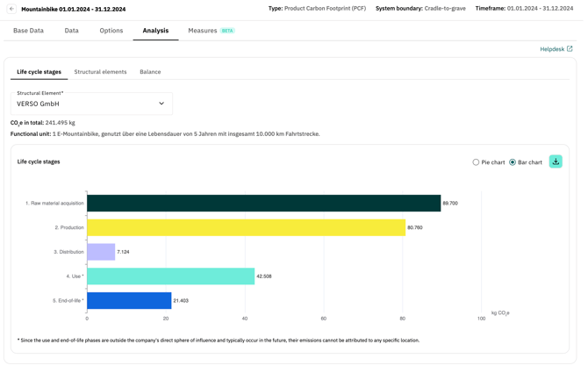Viewport: 588px width, 373px height.
Task: Click the Helpdesk external link icon
Action: [570, 49]
